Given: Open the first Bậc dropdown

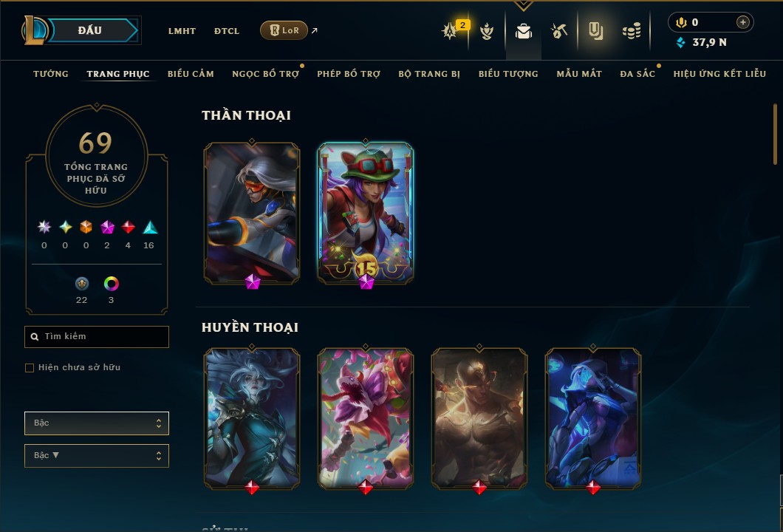Looking at the screenshot, I should coord(97,423).
